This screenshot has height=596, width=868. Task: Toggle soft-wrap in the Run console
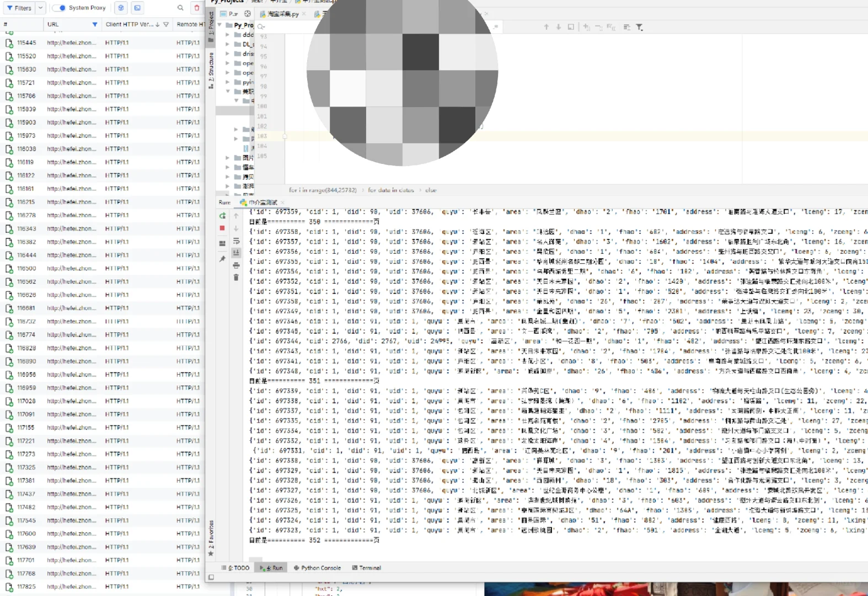coord(236,241)
